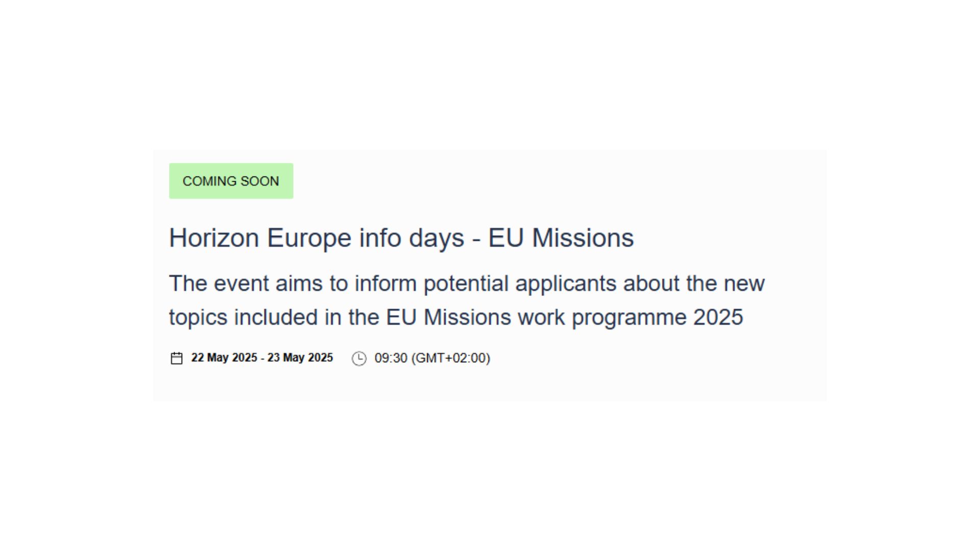The image size is (980, 551).
Task: Click "work programme 2025" in the description
Action: [x=630, y=317]
